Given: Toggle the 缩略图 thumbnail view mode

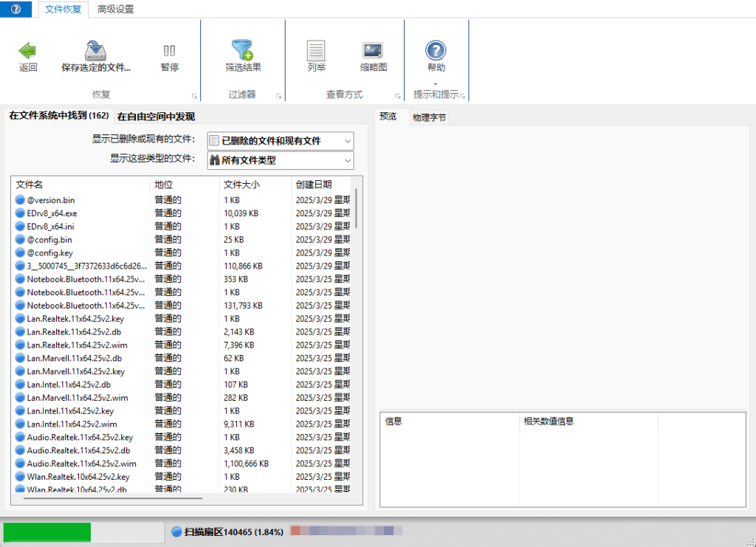Looking at the screenshot, I should (x=371, y=52).
